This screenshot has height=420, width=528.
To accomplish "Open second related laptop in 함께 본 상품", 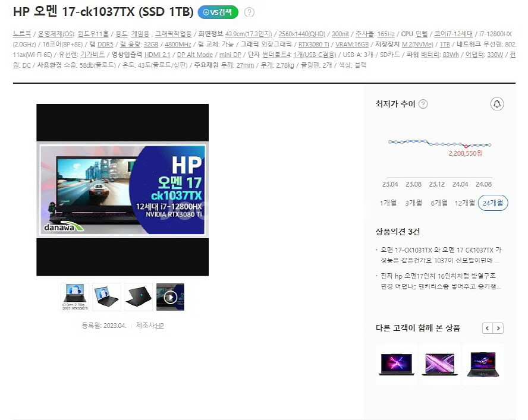I will coord(440,364).
